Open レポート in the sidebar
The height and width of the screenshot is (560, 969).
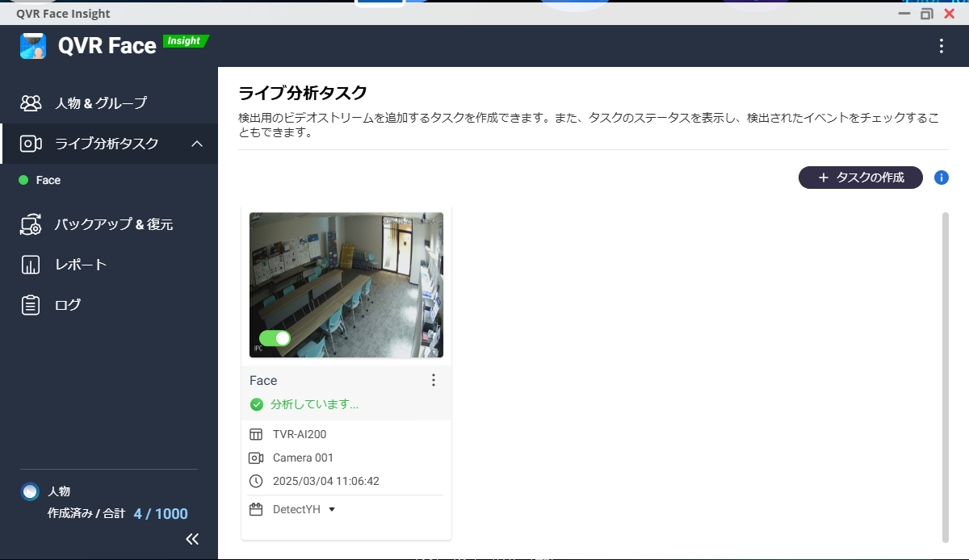pyautogui.click(x=109, y=265)
